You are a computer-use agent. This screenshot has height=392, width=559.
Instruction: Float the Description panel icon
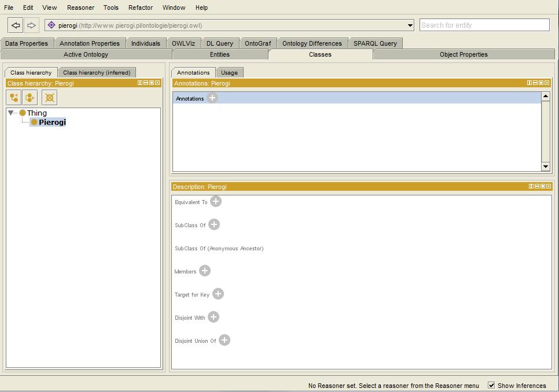(x=543, y=186)
